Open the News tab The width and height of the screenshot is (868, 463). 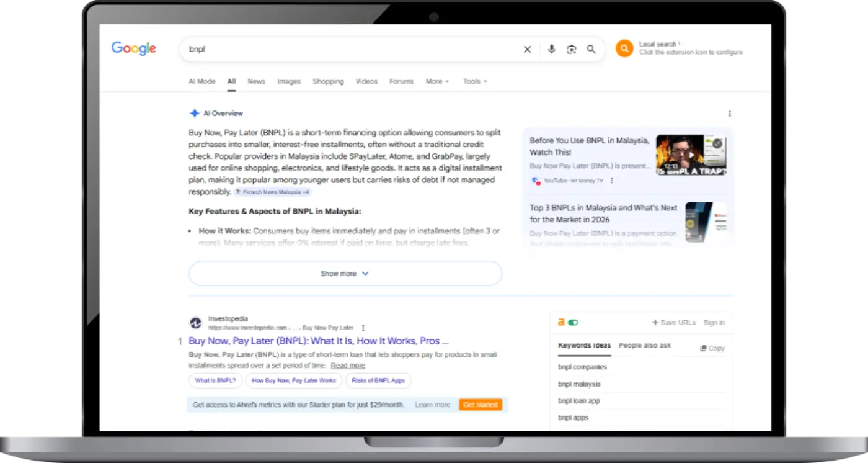click(x=256, y=81)
